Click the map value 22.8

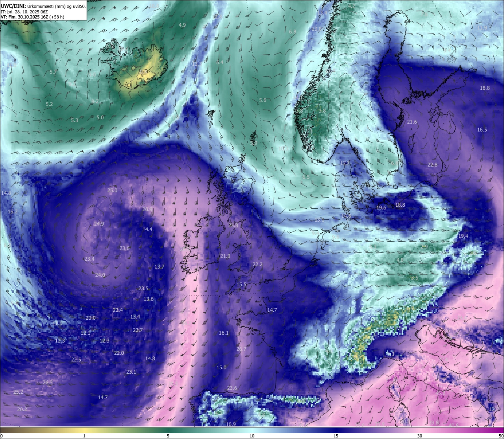(x=432, y=165)
